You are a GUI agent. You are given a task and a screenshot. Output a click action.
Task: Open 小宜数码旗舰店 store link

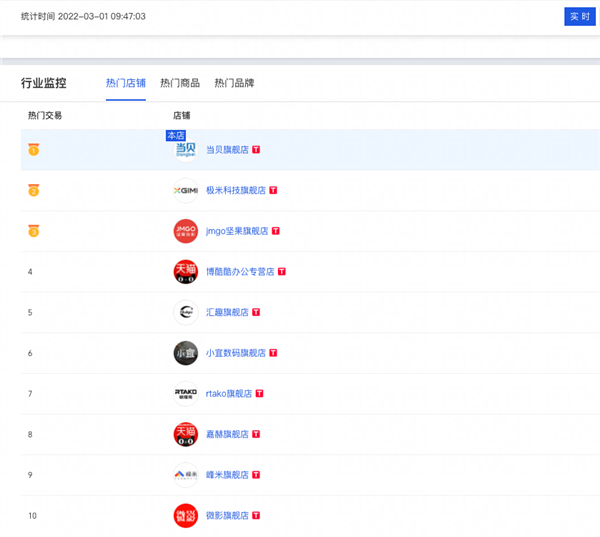pyautogui.click(x=236, y=353)
